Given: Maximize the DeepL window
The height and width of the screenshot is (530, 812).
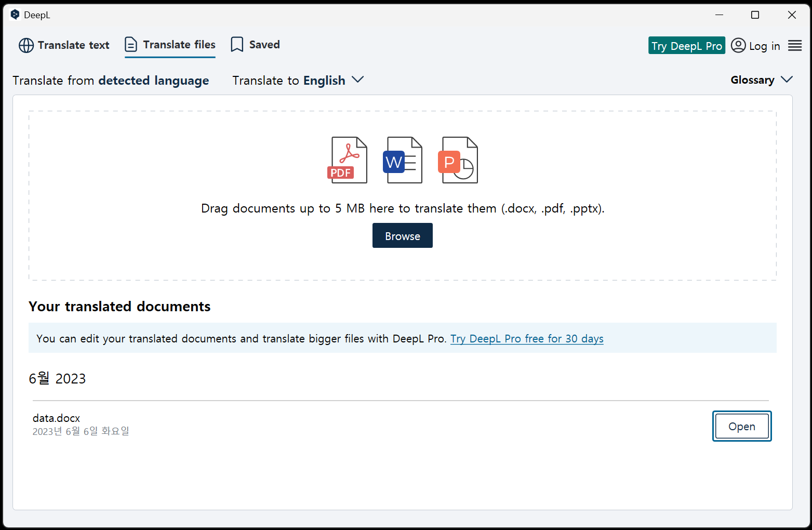Looking at the screenshot, I should 755,15.
